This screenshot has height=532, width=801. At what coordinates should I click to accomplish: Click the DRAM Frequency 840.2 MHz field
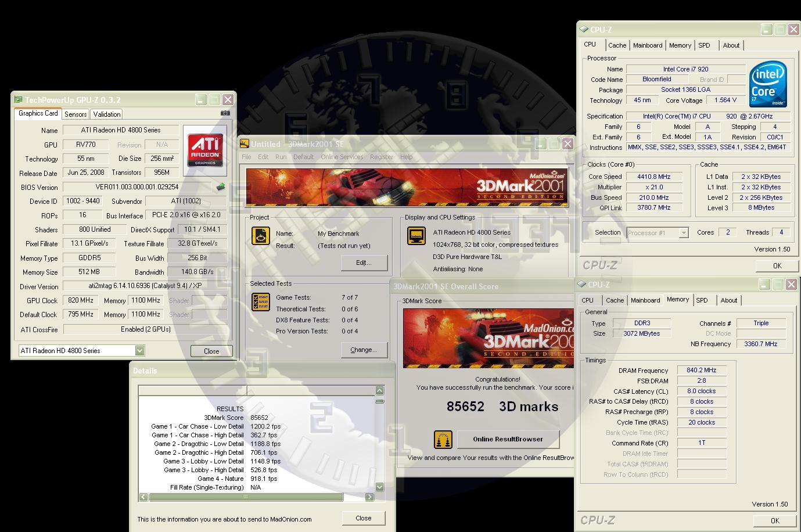coord(701,370)
